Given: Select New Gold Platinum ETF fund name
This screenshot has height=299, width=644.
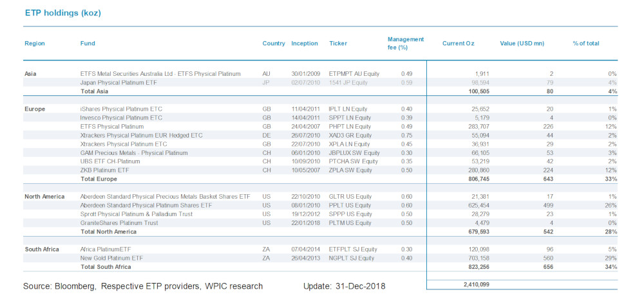Looking at the screenshot, I should (111, 258).
